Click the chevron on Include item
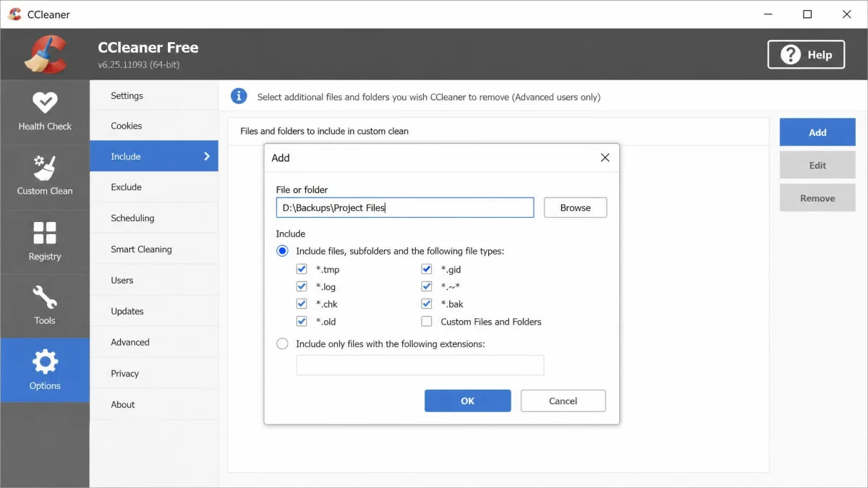This screenshot has width=868, height=488. [207, 156]
